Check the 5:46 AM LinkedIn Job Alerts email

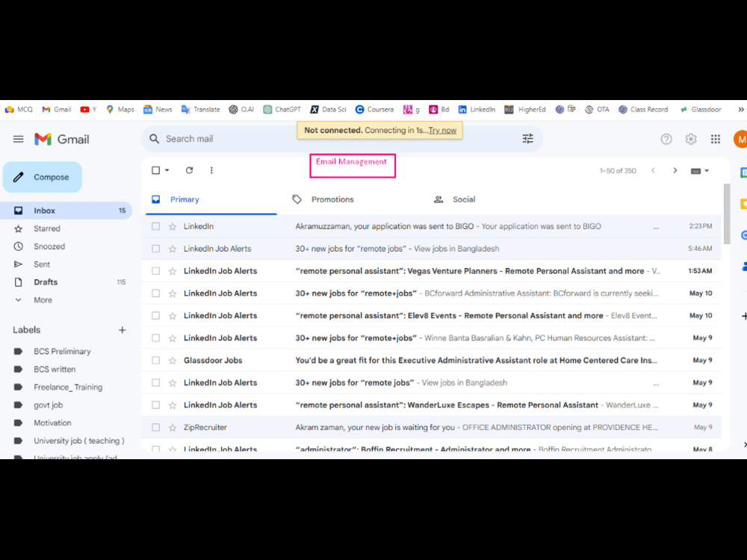156,249
